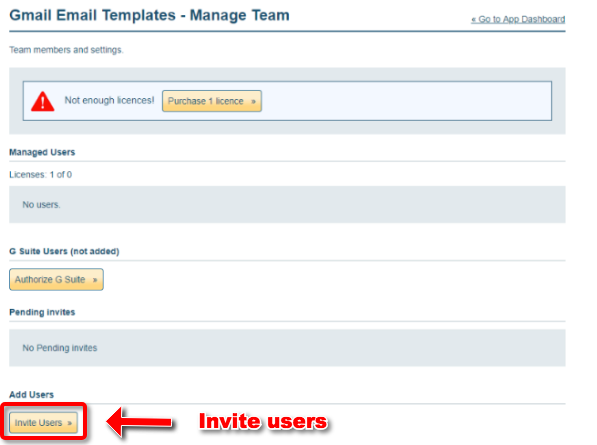The image size is (597, 445).
Task: Click the Add Users section heading
Action: (x=31, y=395)
